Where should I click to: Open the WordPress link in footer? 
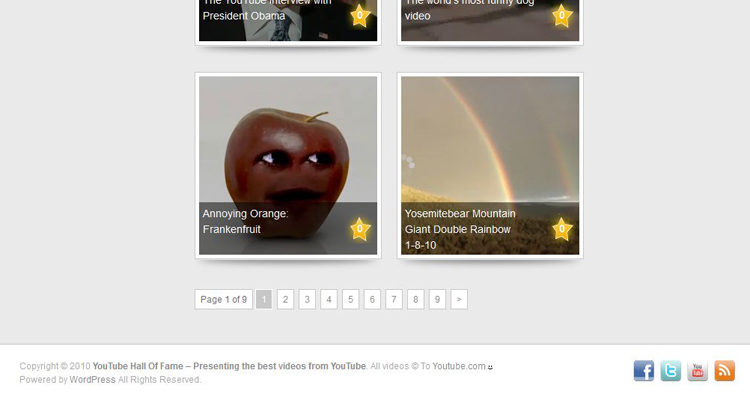pos(92,379)
